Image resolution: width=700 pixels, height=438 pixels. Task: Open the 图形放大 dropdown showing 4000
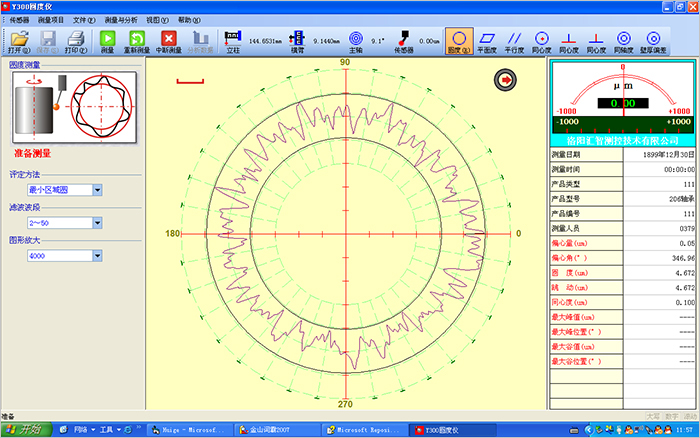(x=97, y=255)
